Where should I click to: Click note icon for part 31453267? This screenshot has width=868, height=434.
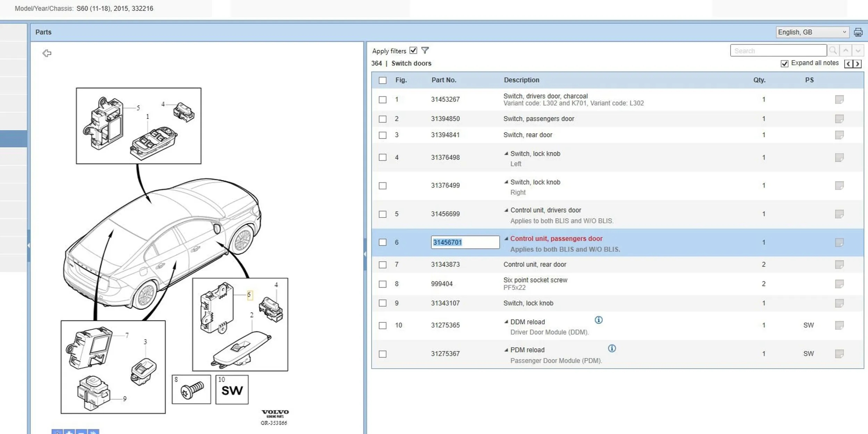click(839, 100)
